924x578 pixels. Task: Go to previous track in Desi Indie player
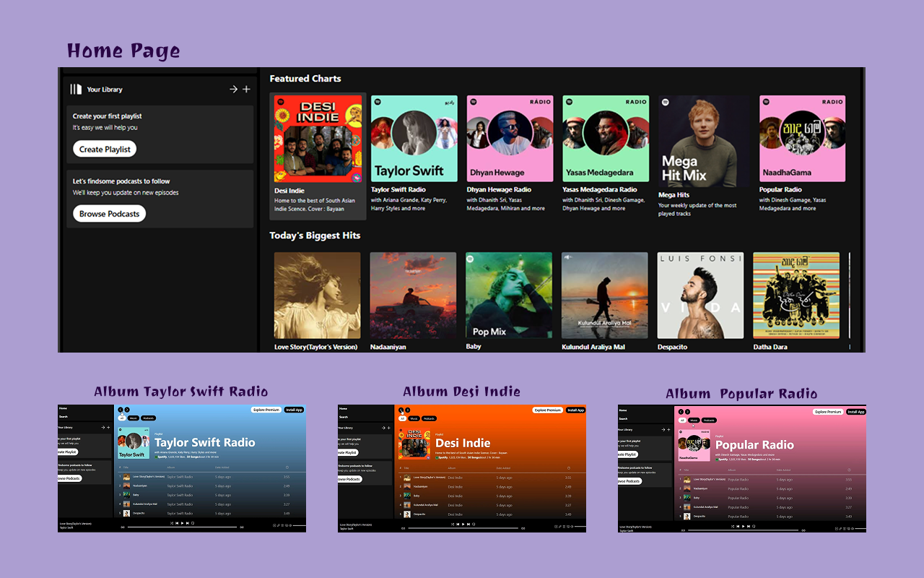(x=458, y=524)
